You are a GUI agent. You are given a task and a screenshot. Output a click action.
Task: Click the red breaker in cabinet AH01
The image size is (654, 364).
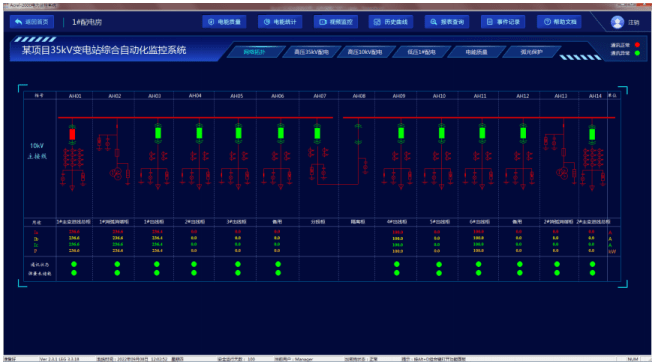tap(72, 134)
